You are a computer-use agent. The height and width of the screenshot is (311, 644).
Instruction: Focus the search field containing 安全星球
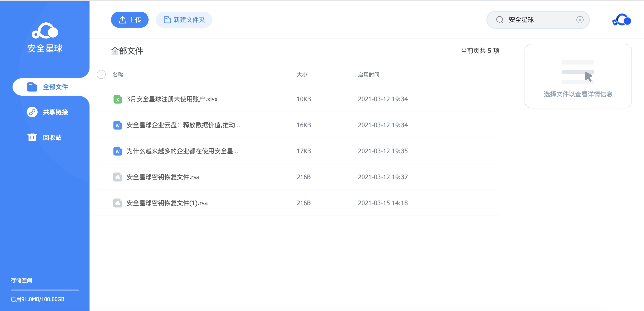pos(538,20)
